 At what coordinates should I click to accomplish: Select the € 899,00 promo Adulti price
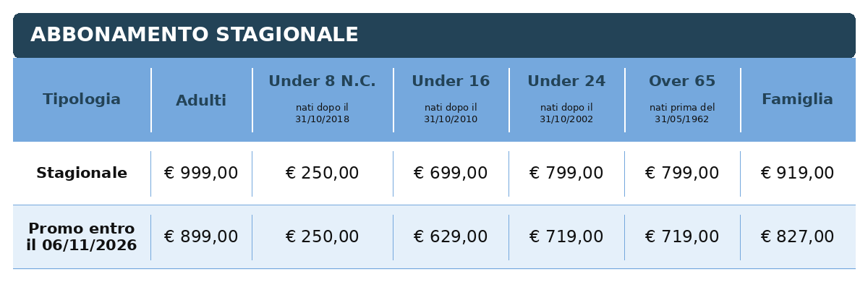(x=201, y=237)
